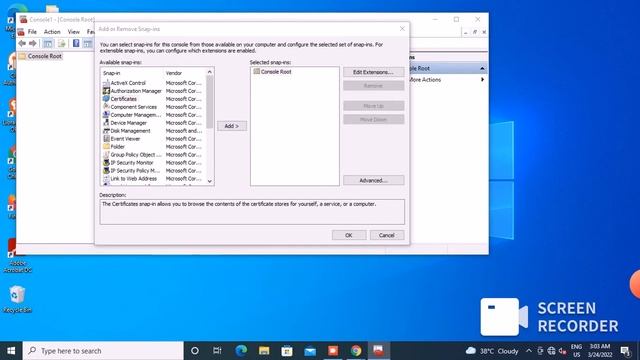
Task: Click the taskbar clock showing 3:03 AM
Action: (599, 351)
